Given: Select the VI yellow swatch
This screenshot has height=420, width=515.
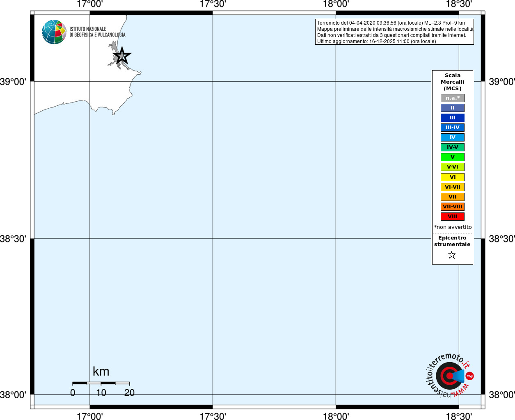Looking at the screenshot, I should [x=453, y=177].
